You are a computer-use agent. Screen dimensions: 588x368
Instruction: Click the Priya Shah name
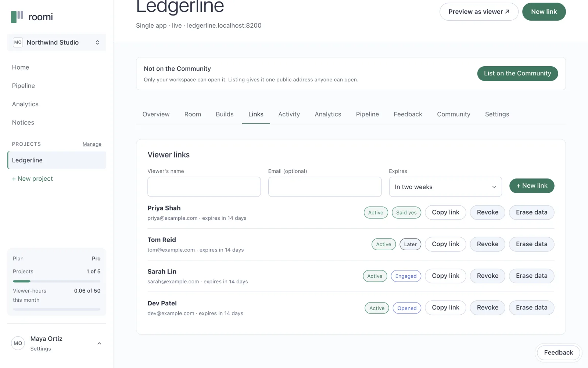point(164,208)
